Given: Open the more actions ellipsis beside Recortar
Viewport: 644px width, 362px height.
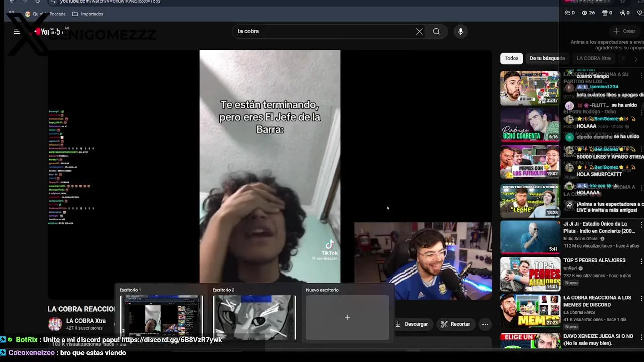Looking at the screenshot, I should click(x=485, y=324).
